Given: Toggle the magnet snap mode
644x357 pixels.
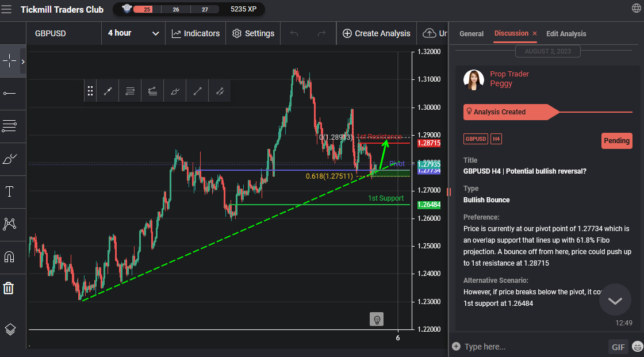Looking at the screenshot, I should (9, 257).
